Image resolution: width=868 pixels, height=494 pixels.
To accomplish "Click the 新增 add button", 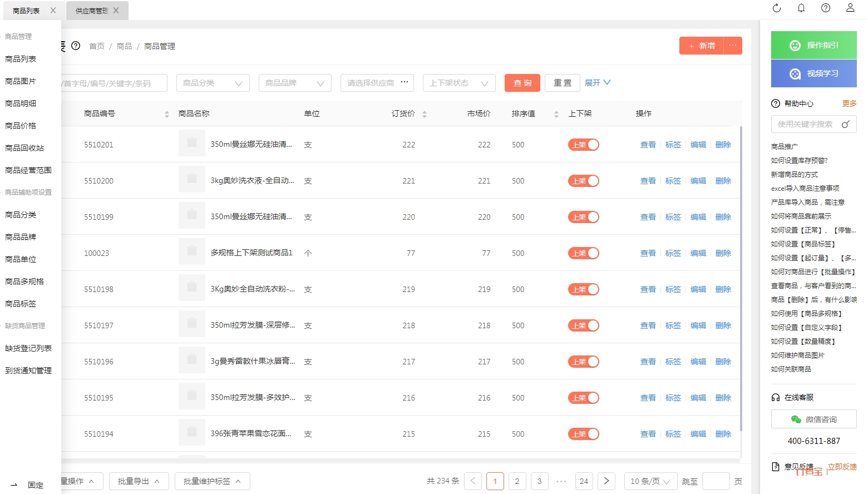I will click(x=701, y=46).
